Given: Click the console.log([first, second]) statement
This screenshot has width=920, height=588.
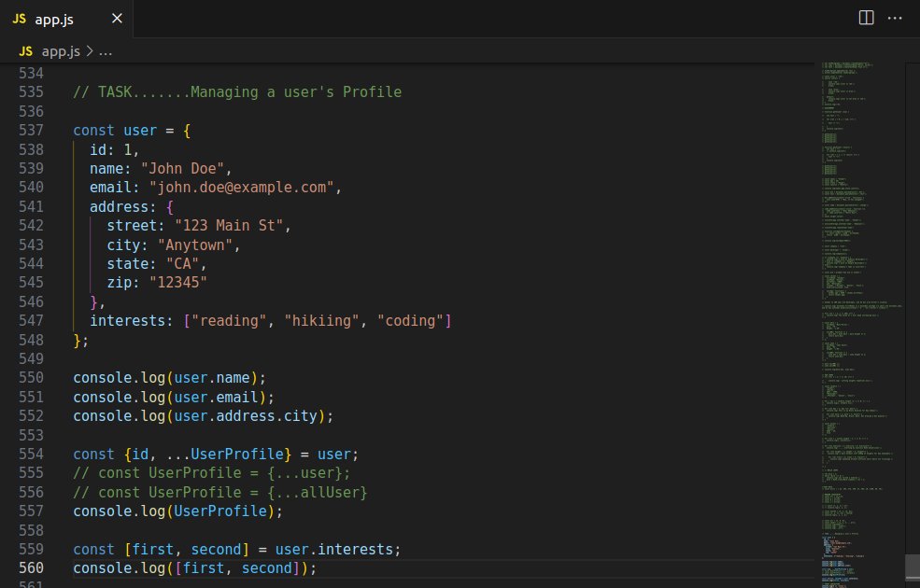Looking at the screenshot, I should [x=195, y=568].
